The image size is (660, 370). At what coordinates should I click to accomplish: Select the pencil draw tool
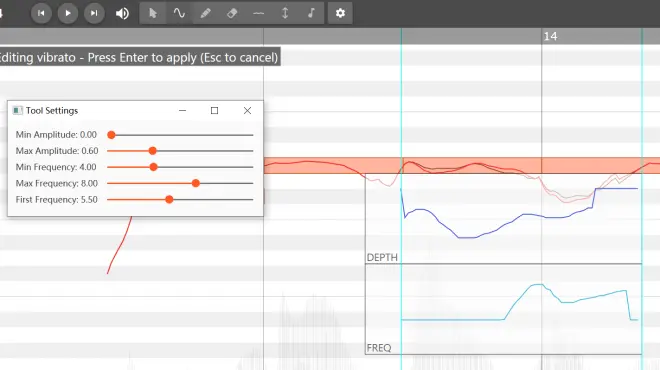205,13
